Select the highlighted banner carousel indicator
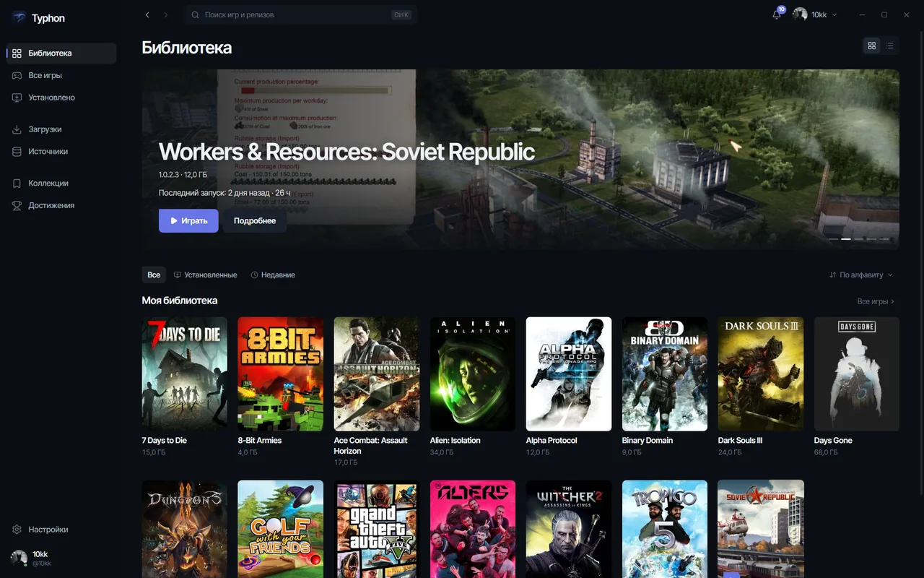Viewport: 924px width, 578px height. pos(846,238)
